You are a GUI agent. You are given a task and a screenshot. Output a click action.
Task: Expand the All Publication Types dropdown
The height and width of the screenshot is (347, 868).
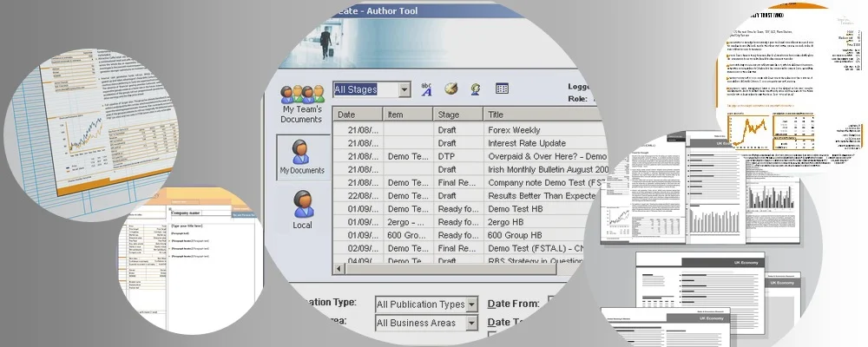click(471, 304)
